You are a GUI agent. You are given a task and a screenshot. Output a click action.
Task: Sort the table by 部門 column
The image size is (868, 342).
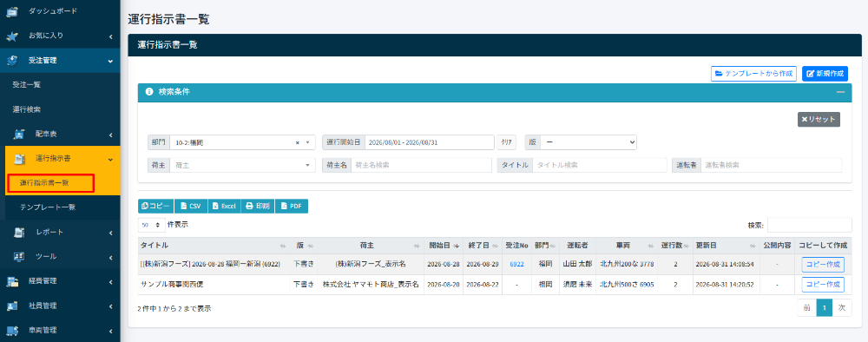545,245
